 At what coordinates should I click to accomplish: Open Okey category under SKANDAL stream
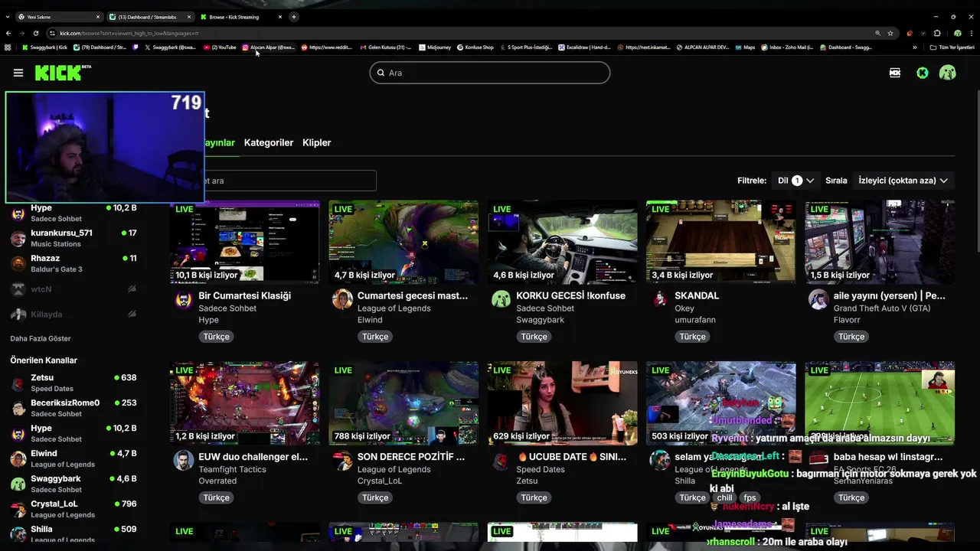click(x=684, y=308)
